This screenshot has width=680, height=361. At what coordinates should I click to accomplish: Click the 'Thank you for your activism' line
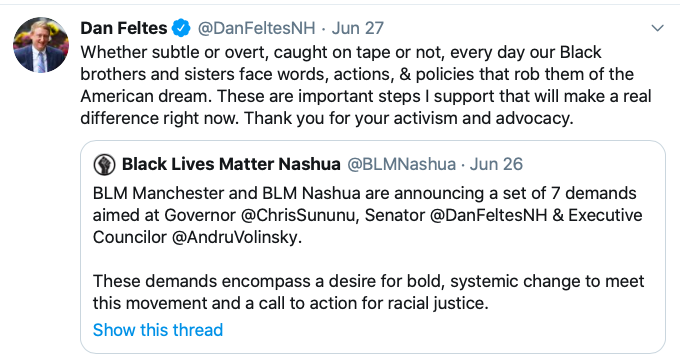(x=409, y=118)
